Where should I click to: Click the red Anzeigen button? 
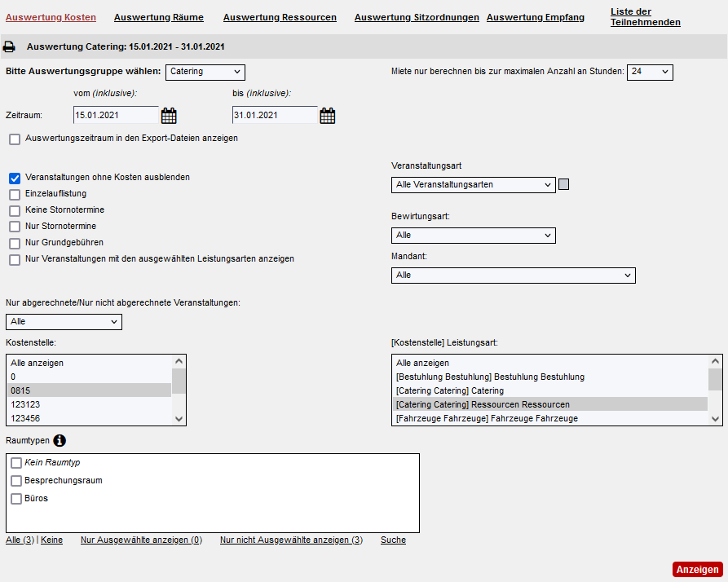(x=697, y=570)
